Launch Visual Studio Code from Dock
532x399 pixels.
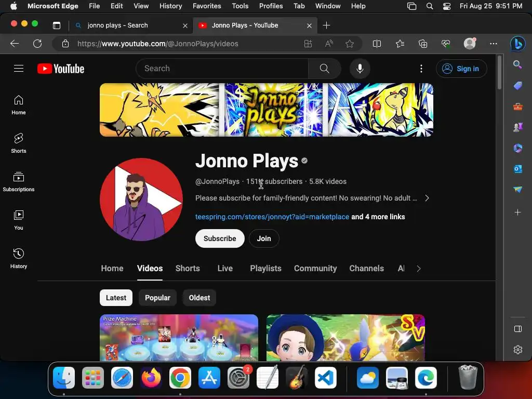point(326,378)
